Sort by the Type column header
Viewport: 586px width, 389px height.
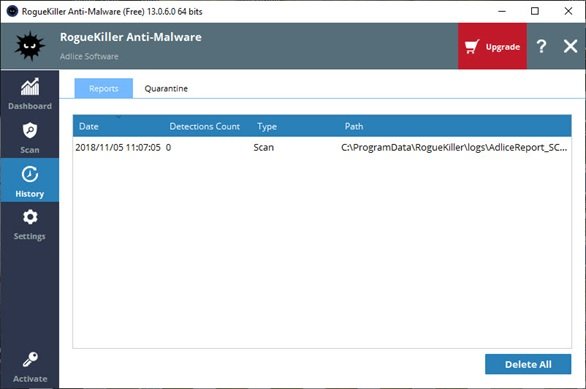coord(267,126)
